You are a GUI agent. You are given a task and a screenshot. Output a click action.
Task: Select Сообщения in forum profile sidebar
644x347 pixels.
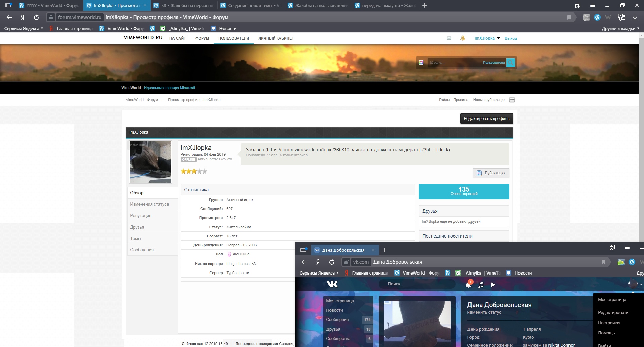click(153, 250)
